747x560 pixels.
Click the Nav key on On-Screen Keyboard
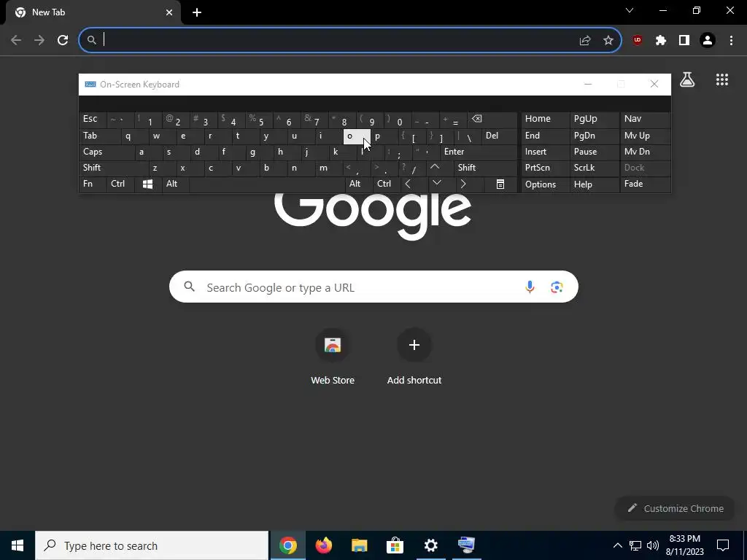[645, 120]
